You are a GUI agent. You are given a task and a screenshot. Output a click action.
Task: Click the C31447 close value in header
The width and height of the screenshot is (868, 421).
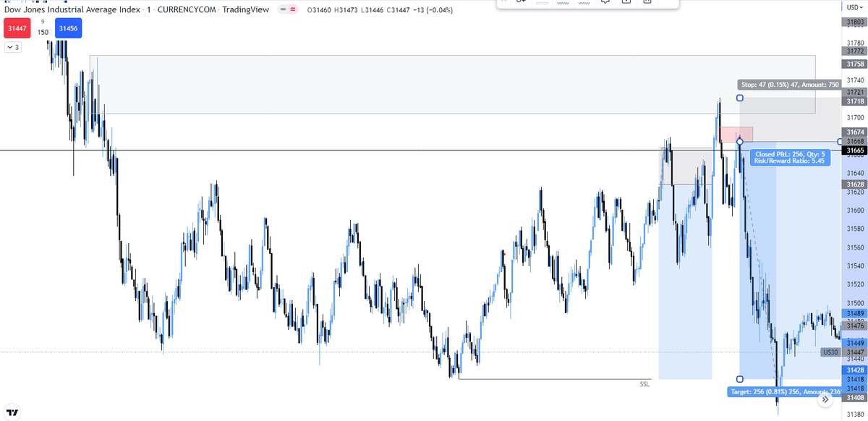coord(399,9)
